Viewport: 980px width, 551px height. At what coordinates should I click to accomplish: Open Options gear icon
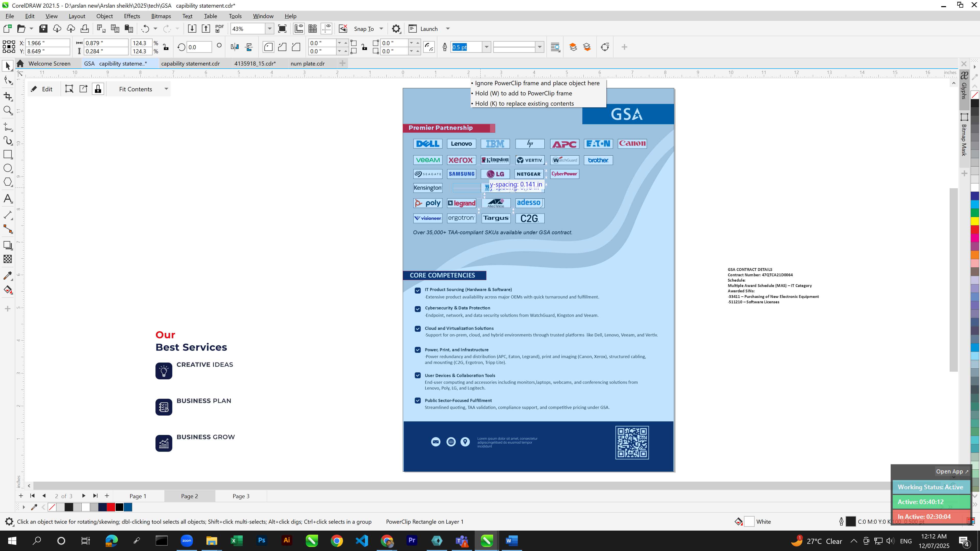pyautogui.click(x=396, y=29)
